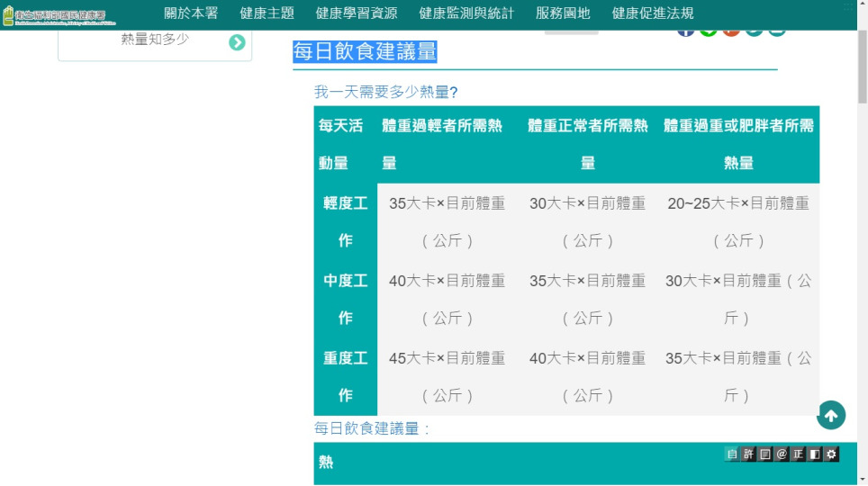Click the 熱量知多少 sidebar link
This screenshot has height=486, width=868.
coord(155,40)
